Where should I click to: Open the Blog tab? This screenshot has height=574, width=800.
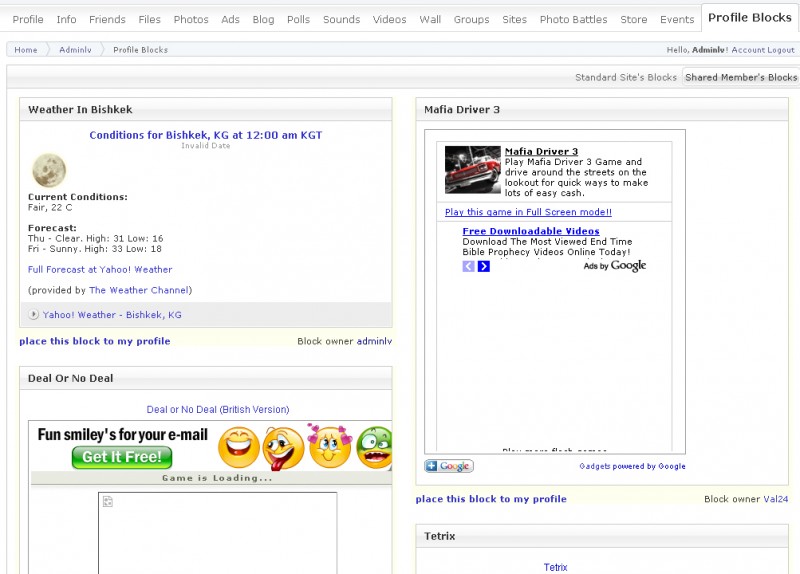coord(263,19)
